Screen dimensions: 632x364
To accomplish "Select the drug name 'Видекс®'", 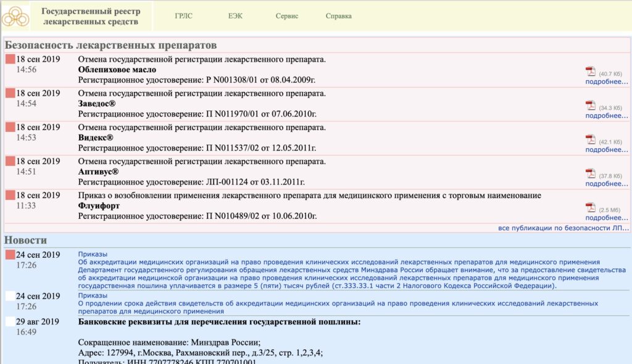I will pos(96,138).
